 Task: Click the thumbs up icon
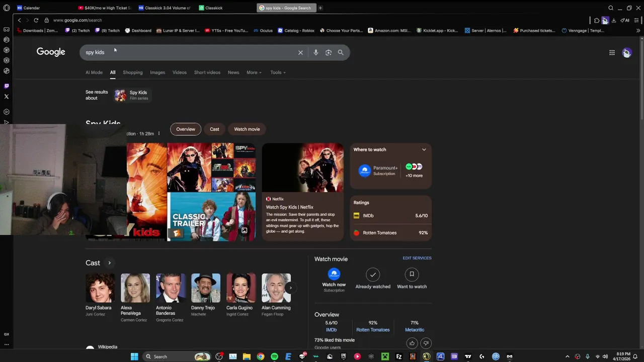(x=412, y=343)
